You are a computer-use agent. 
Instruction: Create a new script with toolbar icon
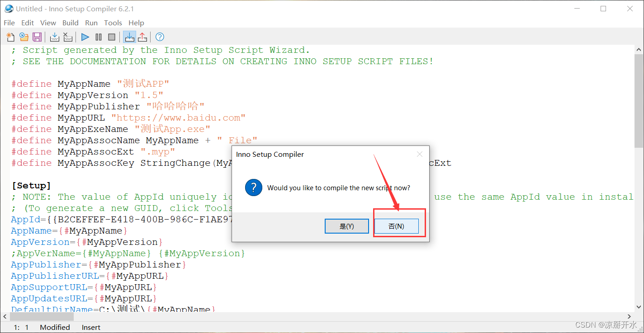click(x=10, y=37)
